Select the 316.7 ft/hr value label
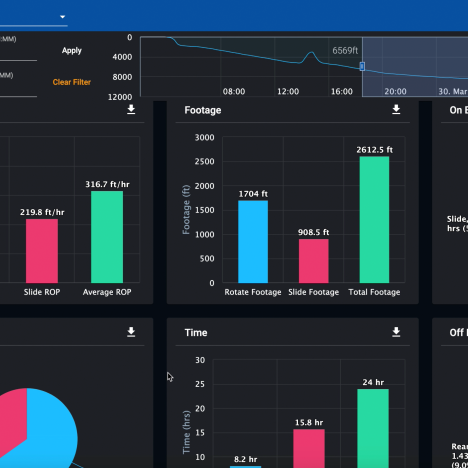Image resolution: width=468 pixels, height=468 pixels. (107, 184)
